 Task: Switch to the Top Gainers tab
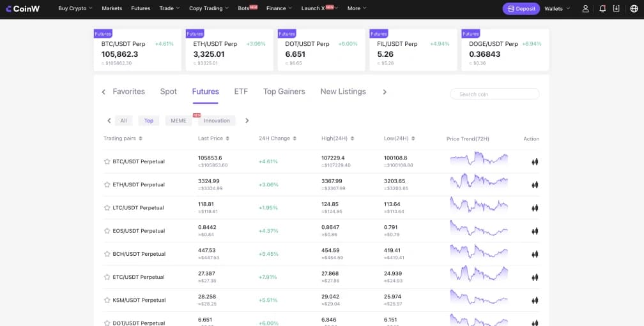[x=284, y=91]
